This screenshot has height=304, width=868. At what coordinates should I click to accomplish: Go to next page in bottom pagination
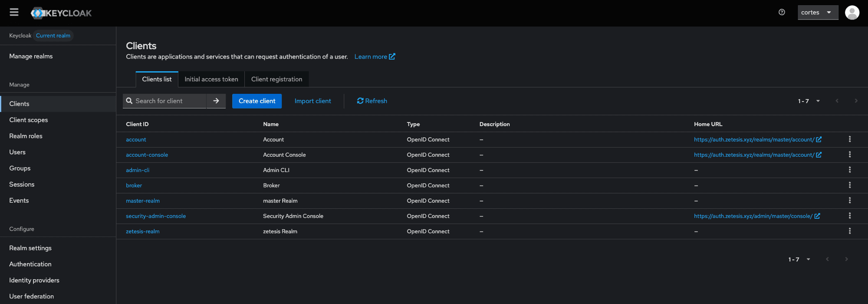click(x=846, y=259)
